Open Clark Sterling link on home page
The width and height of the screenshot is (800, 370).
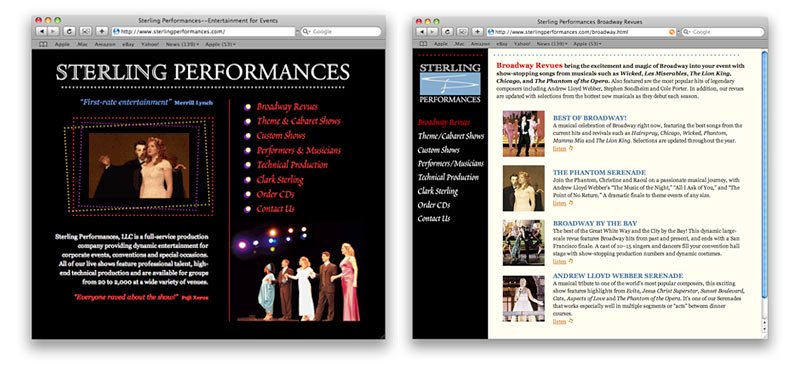point(280,180)
